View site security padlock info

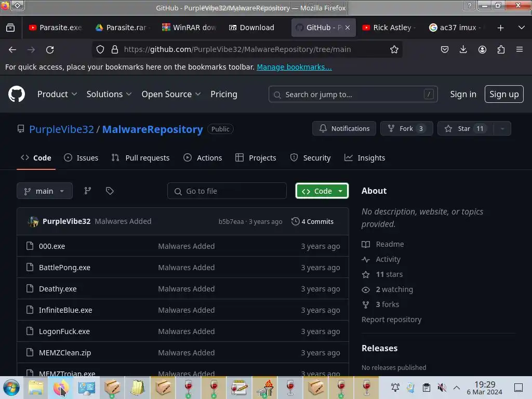click(115, 49)
